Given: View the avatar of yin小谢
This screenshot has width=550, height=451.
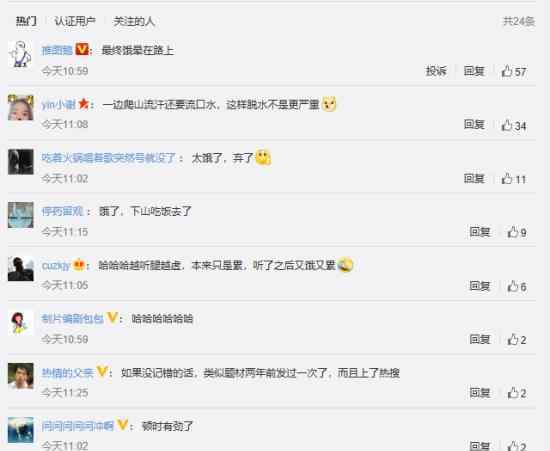Looking at the screenshot, I should (21, 108).
